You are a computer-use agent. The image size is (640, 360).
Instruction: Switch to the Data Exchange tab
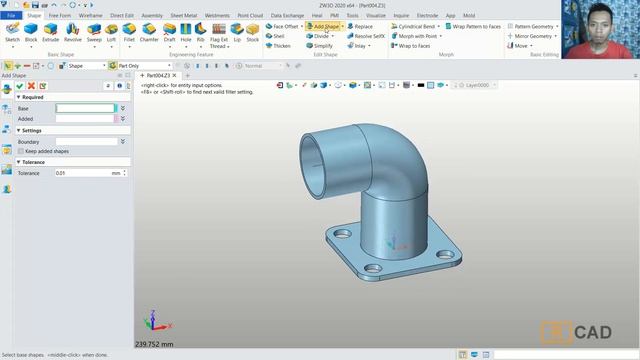(287, 16)
